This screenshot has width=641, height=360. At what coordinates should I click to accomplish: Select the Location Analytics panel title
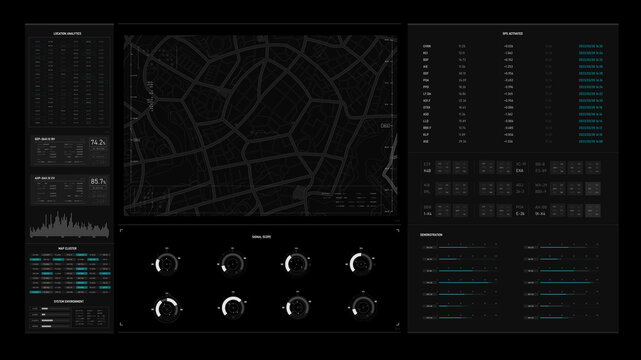(67, 34)
